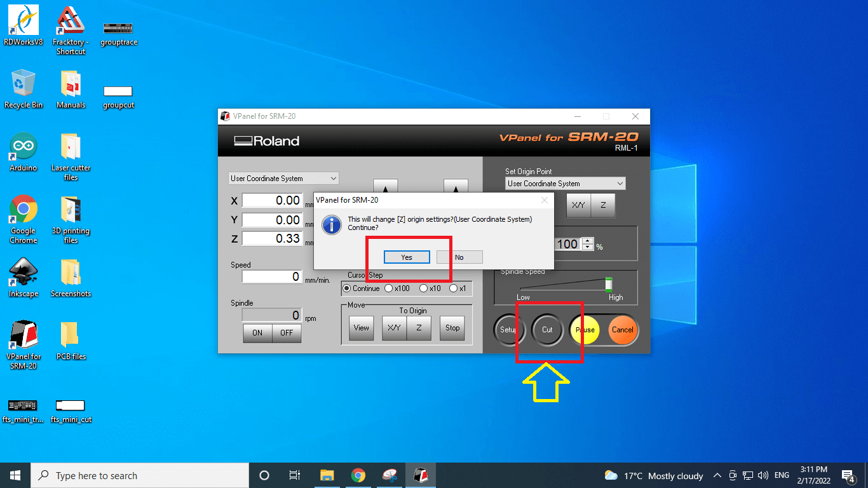Click the Speed mm/min value field
The height and width of the screenshot is (488, 868).
[272, 277]
